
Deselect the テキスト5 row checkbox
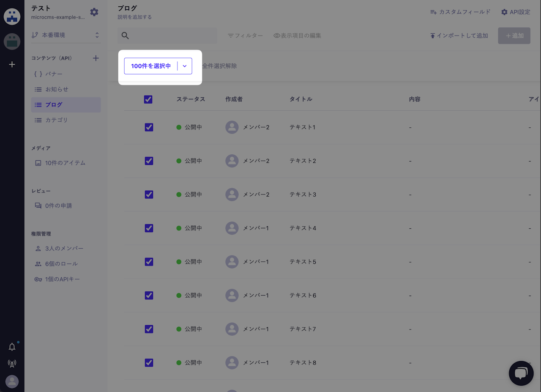tap(149, 262)
